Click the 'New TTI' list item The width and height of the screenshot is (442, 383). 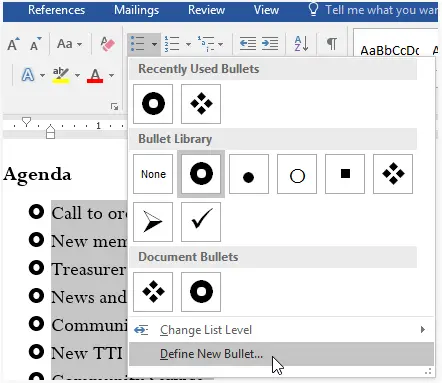87,353
